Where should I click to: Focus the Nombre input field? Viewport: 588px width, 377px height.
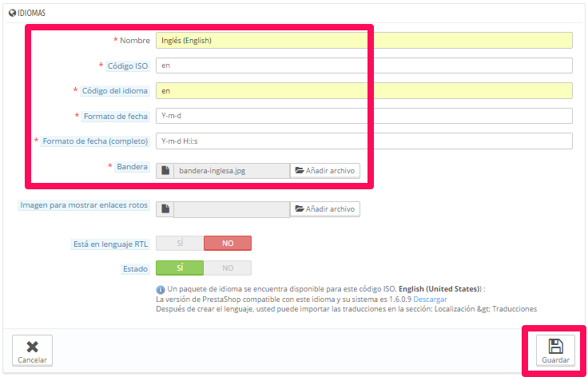[364, 41]
